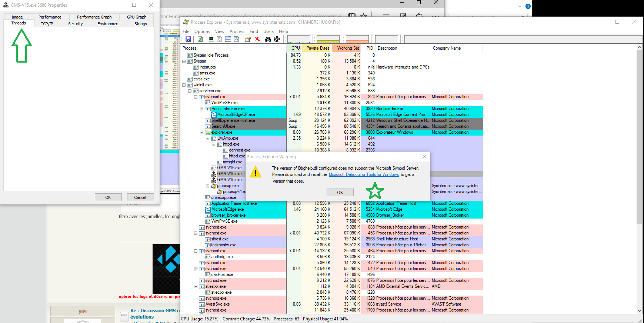Click the red X Kill Process icon
644x323 pixels.
coord(257,39)
